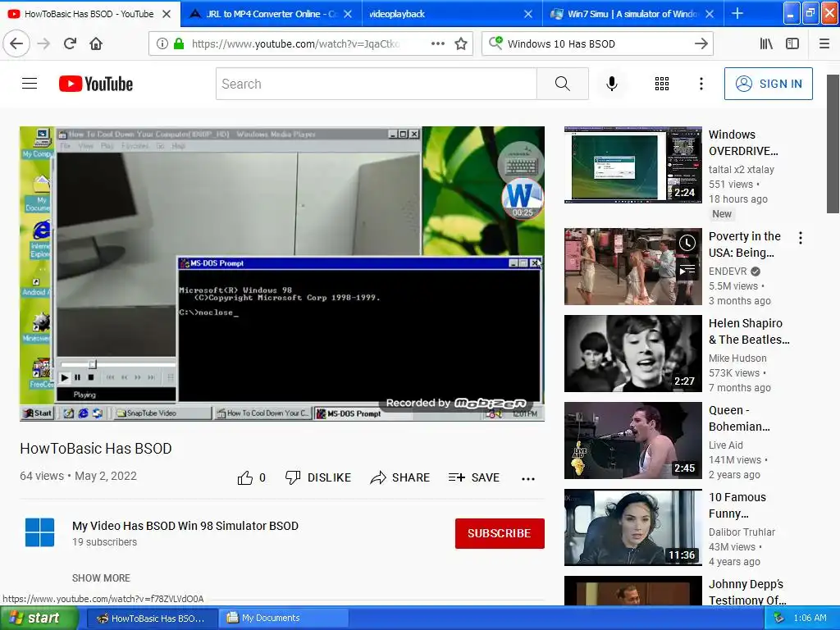Click Watch later clock on Poverty thumbnail
The height and width of the screenshot is (630, 840).
point(687,243)
